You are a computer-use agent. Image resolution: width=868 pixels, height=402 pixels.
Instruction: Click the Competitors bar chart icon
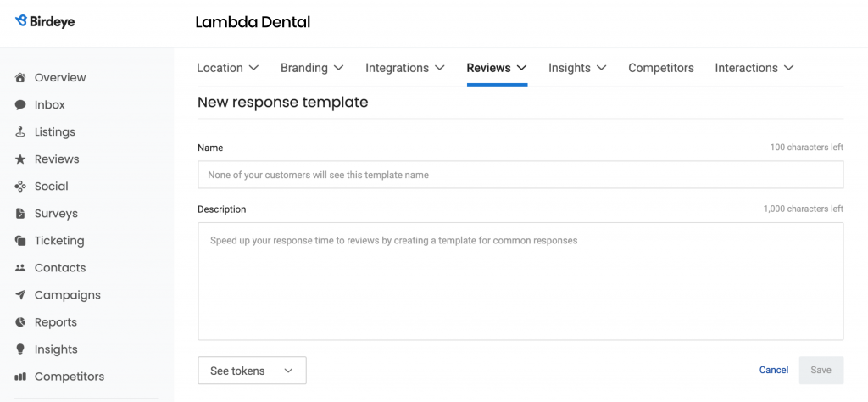[x=20, y=377]
